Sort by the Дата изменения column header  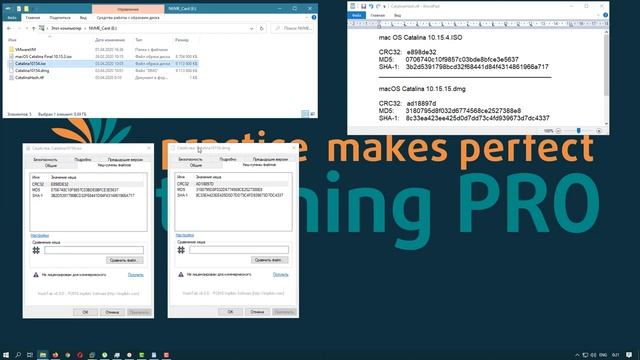tap(110, 40)
